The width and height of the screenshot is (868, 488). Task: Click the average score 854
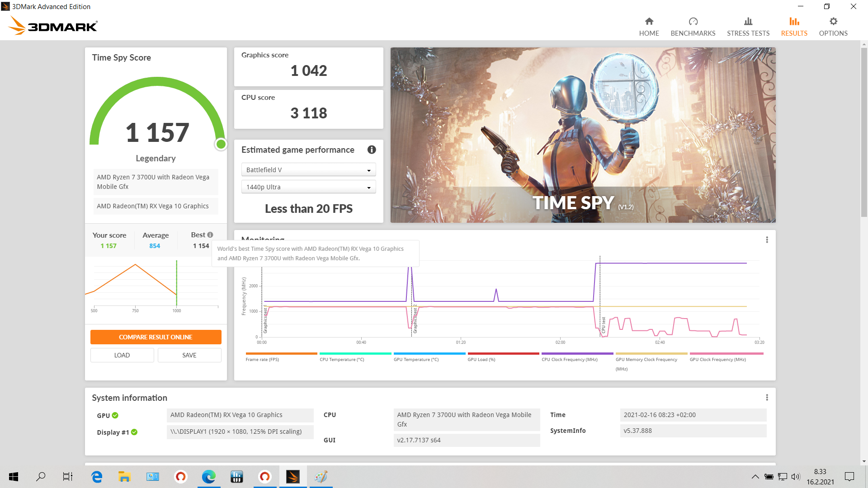(x=155, y=246)
